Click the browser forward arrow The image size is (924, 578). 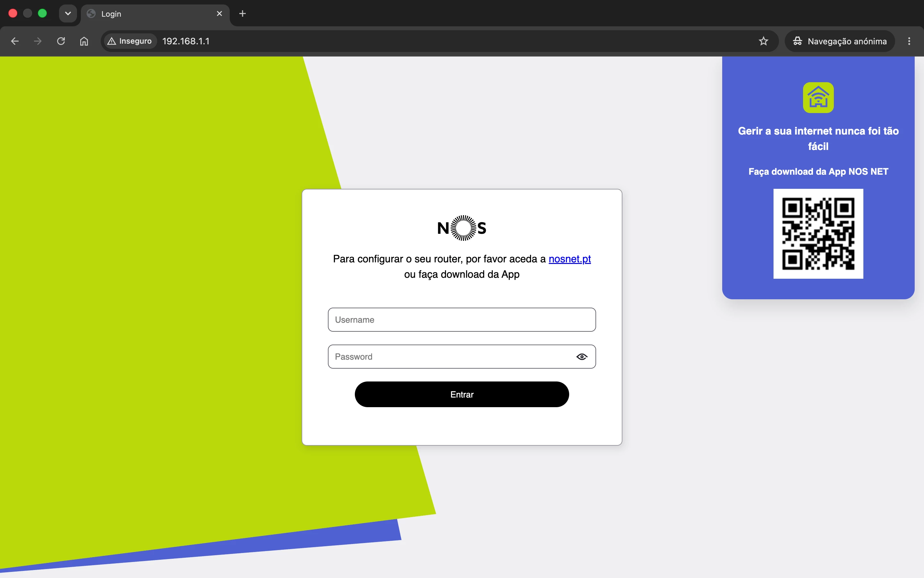38,41
